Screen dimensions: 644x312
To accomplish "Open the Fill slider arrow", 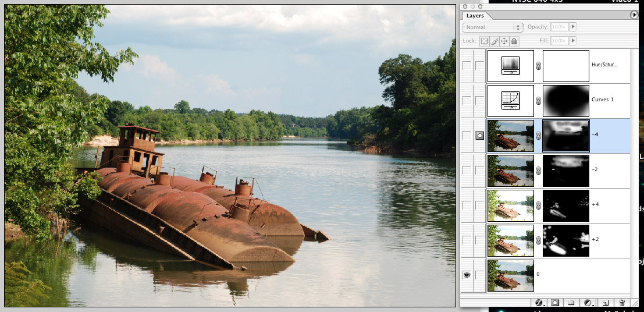I will (573, 41).
